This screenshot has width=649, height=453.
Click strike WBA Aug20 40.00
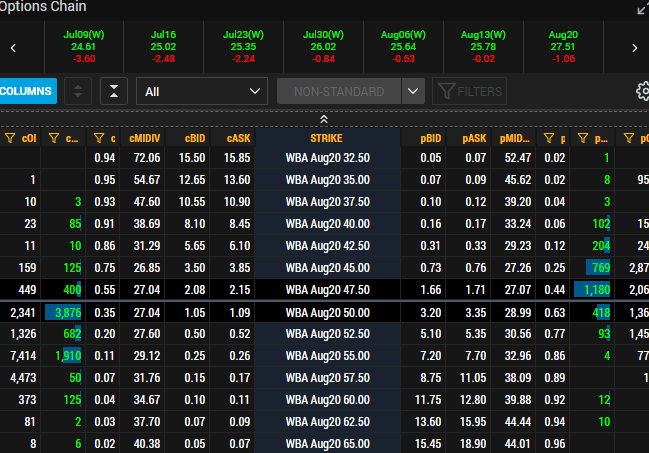tap(327, 224)
